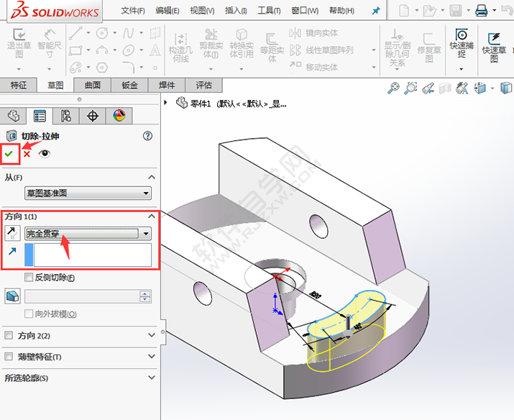Viewport: 514px width, 420px height.
Task: Open PropertyManager tab icon
Action: pos(40,116)
